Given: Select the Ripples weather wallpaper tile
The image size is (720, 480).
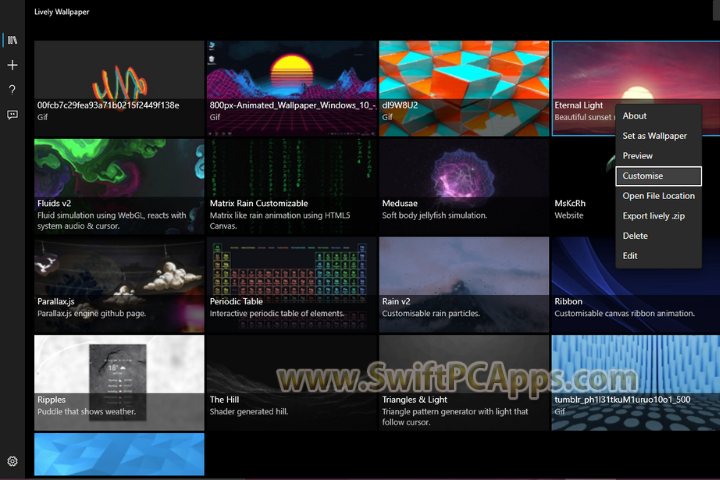Looking at the screenshot, I should coord(119,383).
